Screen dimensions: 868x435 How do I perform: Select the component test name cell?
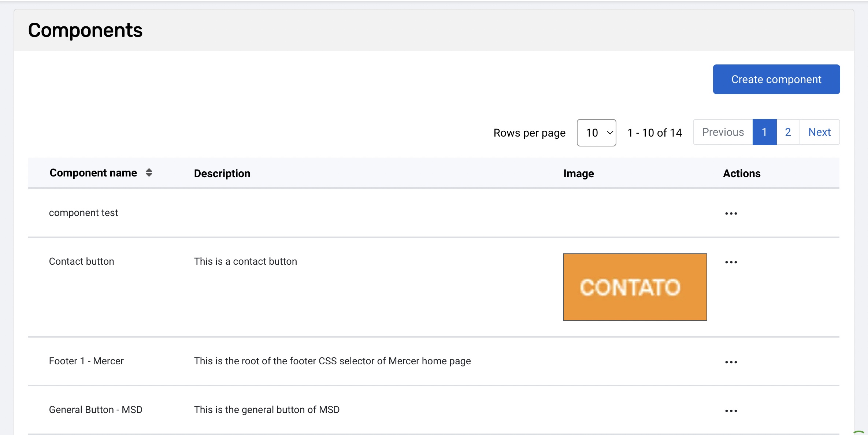click(x=84, y=213)
